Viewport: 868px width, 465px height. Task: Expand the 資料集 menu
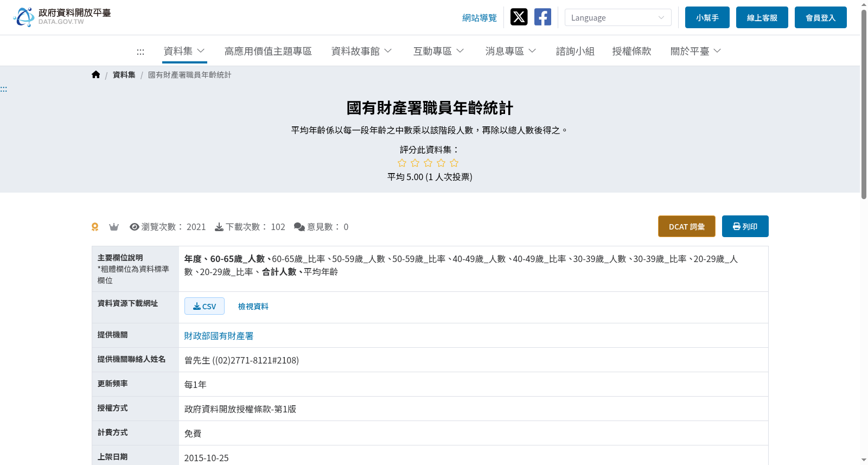[x=184, y=51]
